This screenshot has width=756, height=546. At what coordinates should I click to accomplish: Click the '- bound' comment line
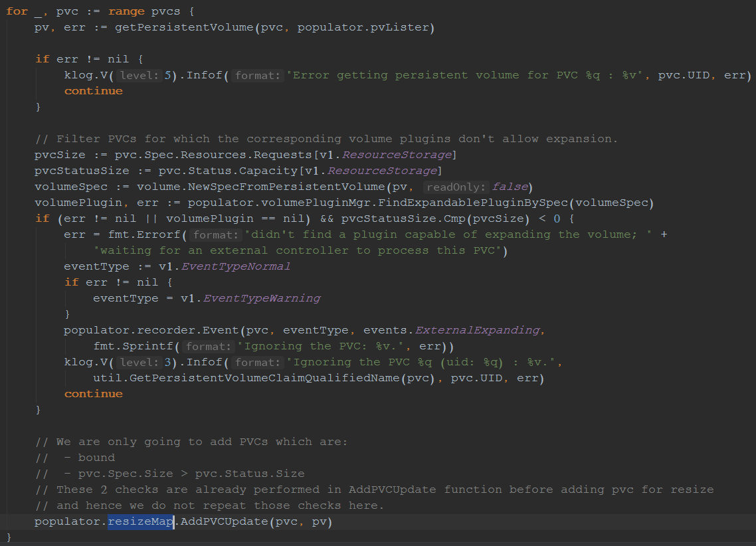click(74, 458)
